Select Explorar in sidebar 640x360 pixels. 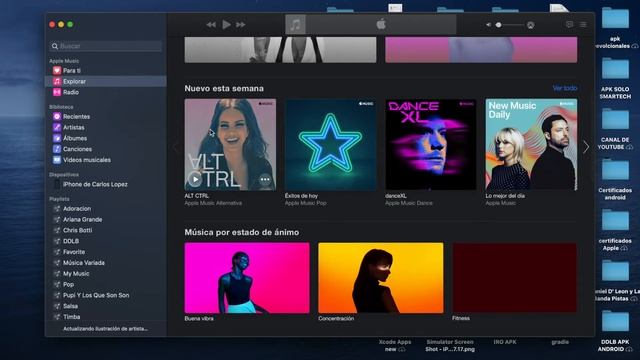(106, 81)
